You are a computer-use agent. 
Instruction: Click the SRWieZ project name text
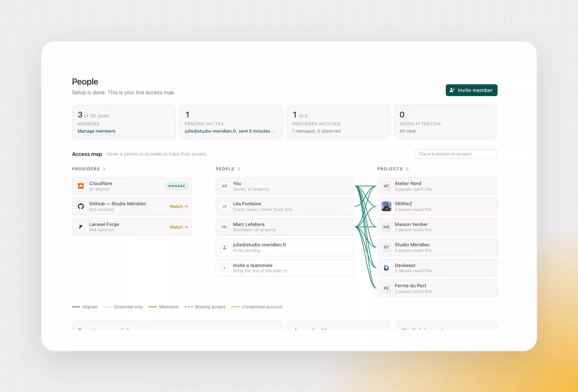coord(403,204)
